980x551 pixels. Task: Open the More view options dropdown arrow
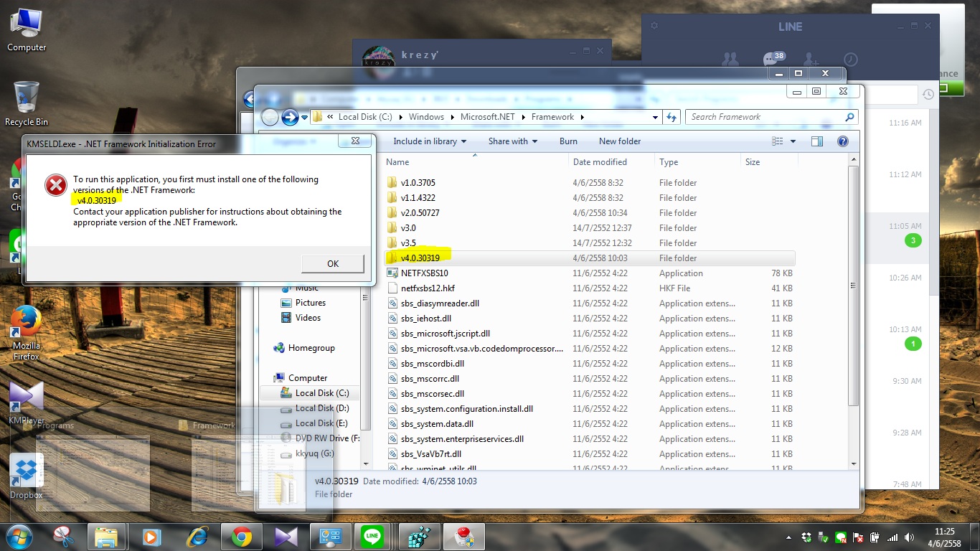coord(793,141)
